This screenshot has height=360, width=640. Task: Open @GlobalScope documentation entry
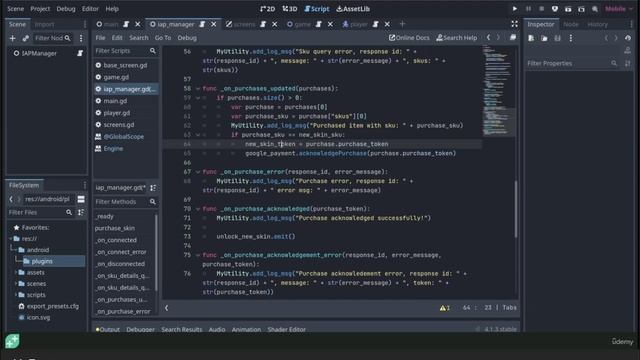[x=125, y=136]
